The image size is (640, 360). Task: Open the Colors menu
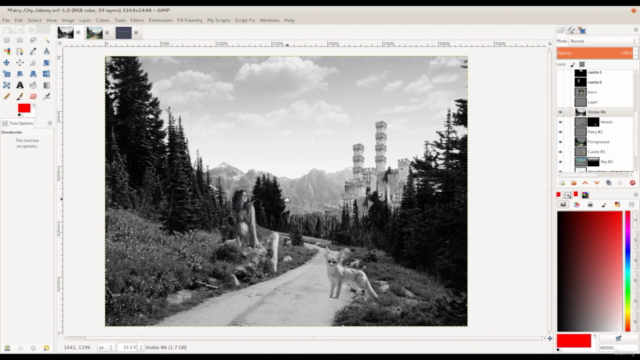click(x=102, y=20)
